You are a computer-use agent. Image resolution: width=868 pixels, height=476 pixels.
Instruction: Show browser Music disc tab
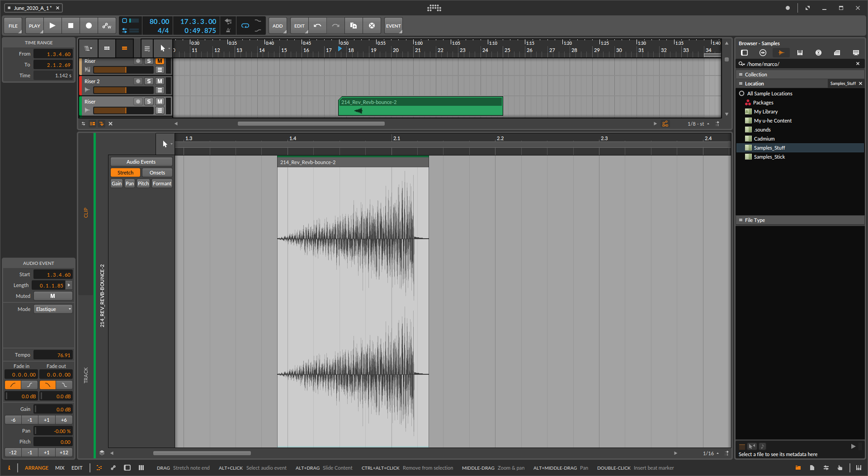(818, 53)
